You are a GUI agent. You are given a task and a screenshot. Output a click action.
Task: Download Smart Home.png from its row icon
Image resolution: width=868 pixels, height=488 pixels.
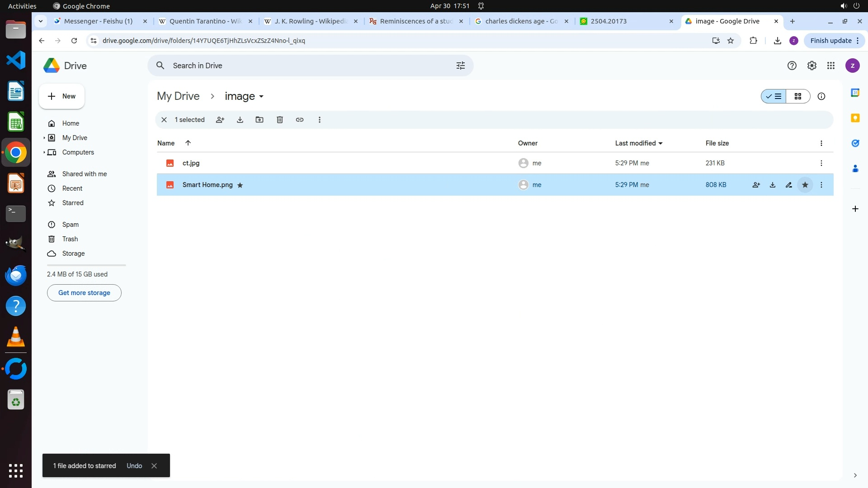773,185
